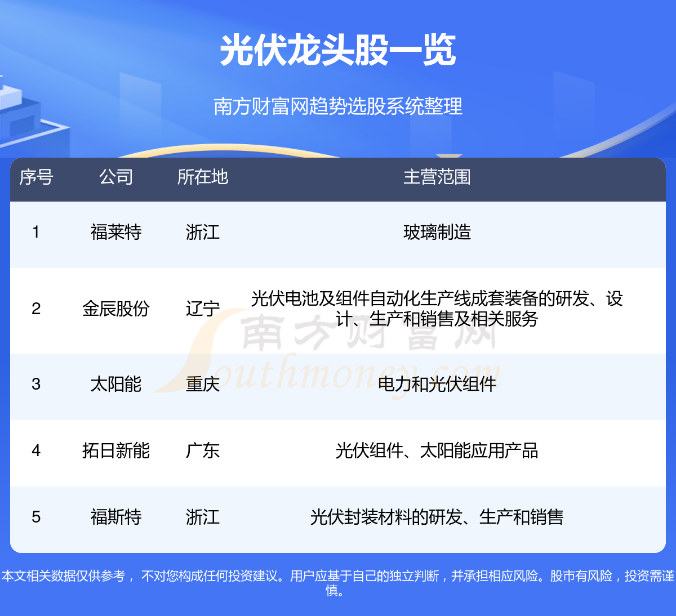Click 浙江 in the 福莱特 row
This screenshot has height=616, width=676.
(x=203, y=232)
